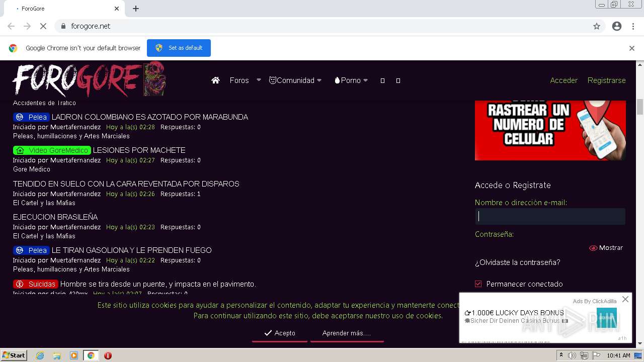Open the Foros menu
The height and width of the screenshot is (362, 644).
(x=239, y=80)
